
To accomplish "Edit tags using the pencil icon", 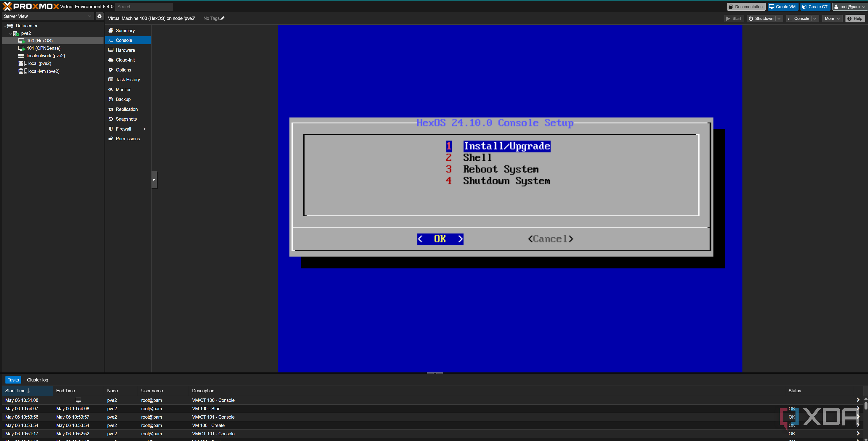I will click(222, 19).
